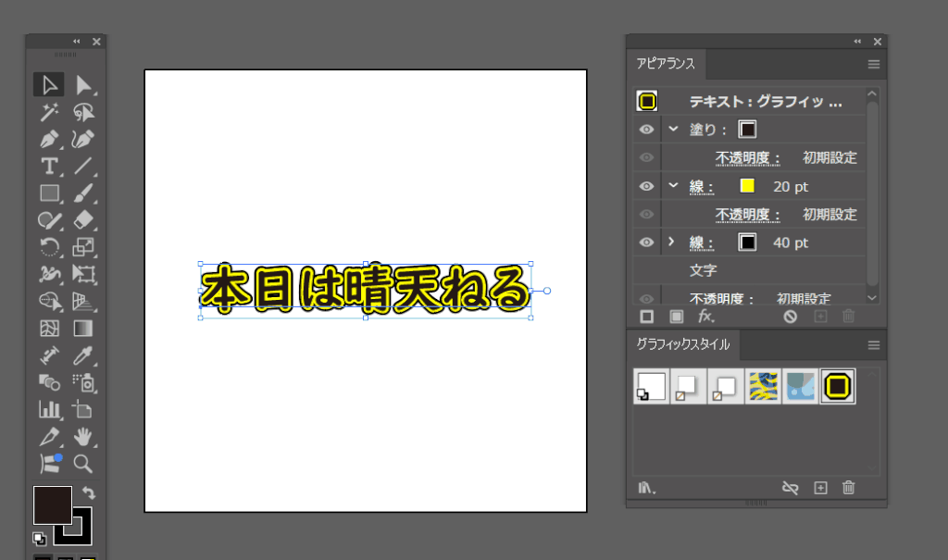Image resolution: width=948 pixels, height=560 pixels.
Task: Click the 不透明度 link under 塗り
Action: tap(747, 158)
